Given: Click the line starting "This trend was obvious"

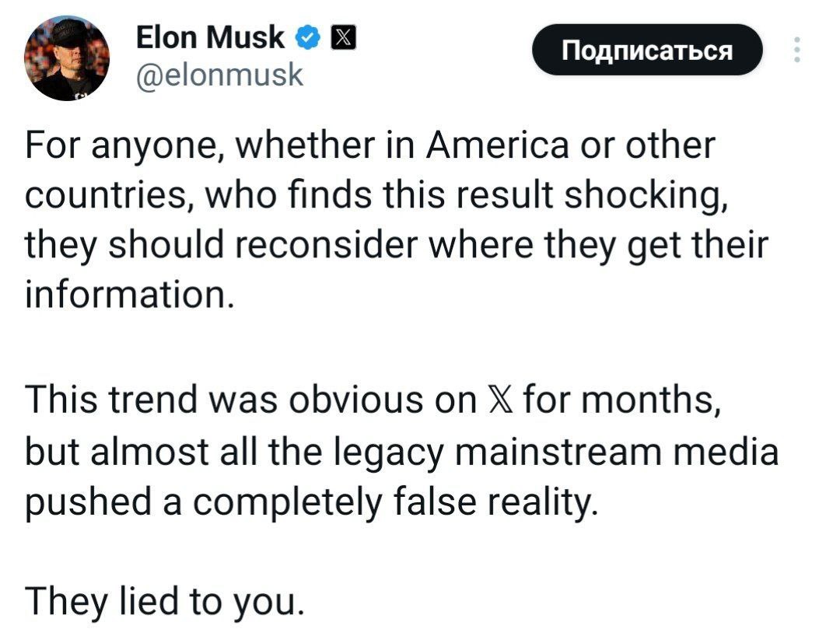Looking at the screenshot, I should [373, 400].
